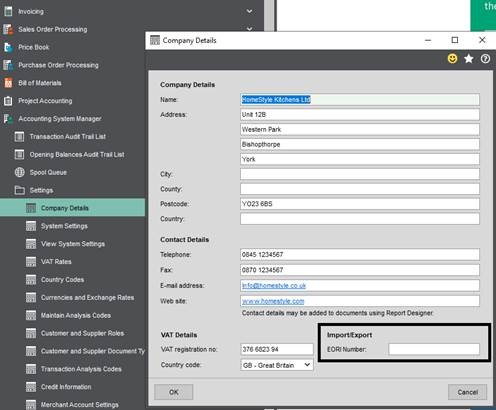Click the www.homestyle.com website link
This screenshot has width=496, height=410.
pos(273,301)
